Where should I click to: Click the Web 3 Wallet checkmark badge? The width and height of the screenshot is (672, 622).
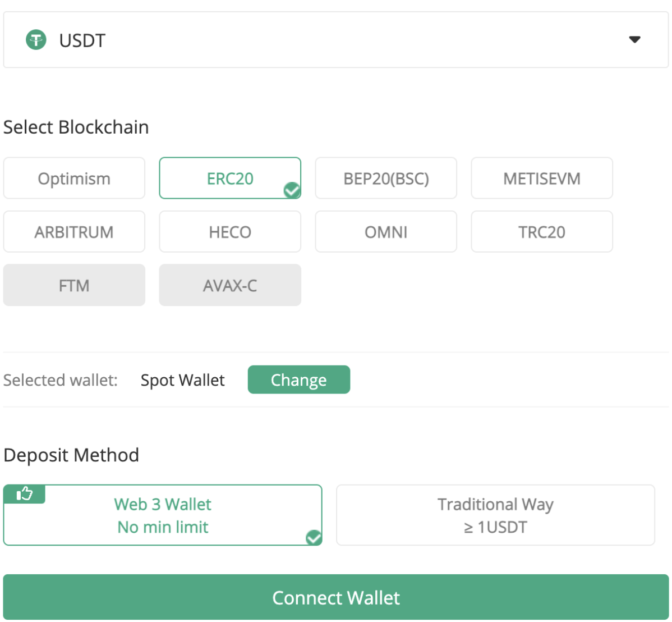click(314, 538)
